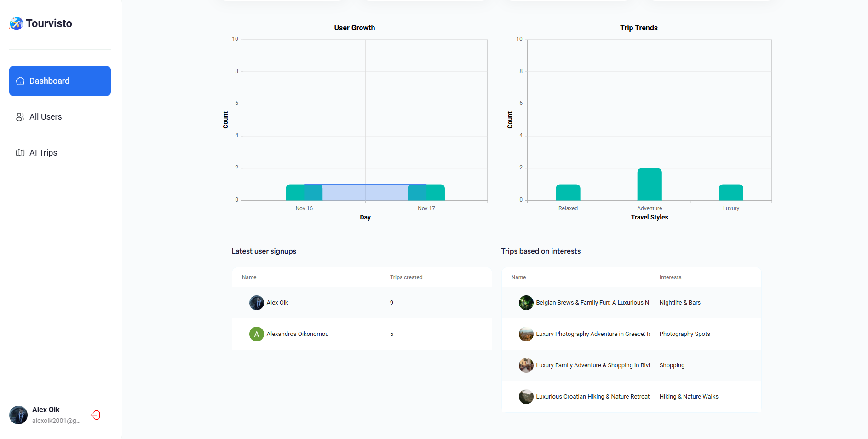This screenshot has width=868, height=439.
Task: Click the map icon beside AI Trips
Action: 20,153
